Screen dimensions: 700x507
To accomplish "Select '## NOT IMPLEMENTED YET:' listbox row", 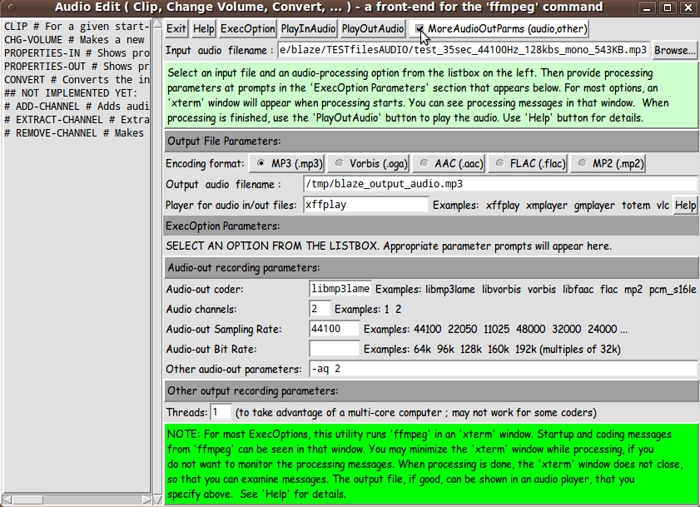I will [77, 93].
